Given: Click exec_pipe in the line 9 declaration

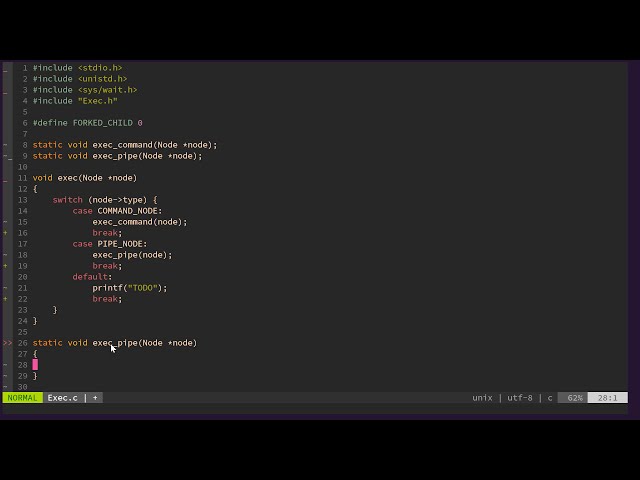Looking at the screenshot, I should point(115,156).
